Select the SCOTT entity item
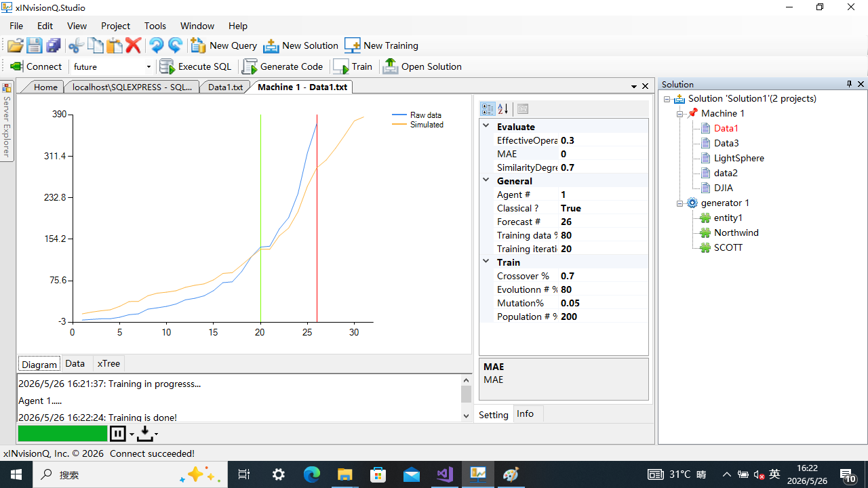Viewport: 868px width, 488px height. tap(728, 247)
